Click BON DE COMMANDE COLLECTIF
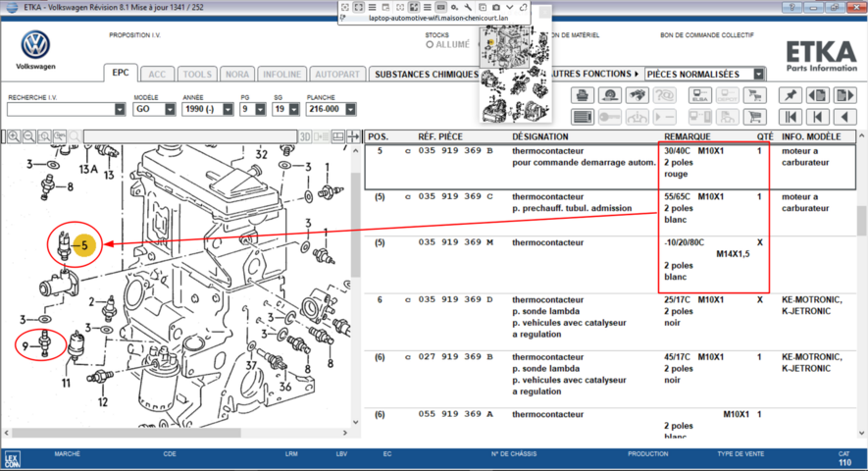868x471 pixels. (x=707, y=35)
